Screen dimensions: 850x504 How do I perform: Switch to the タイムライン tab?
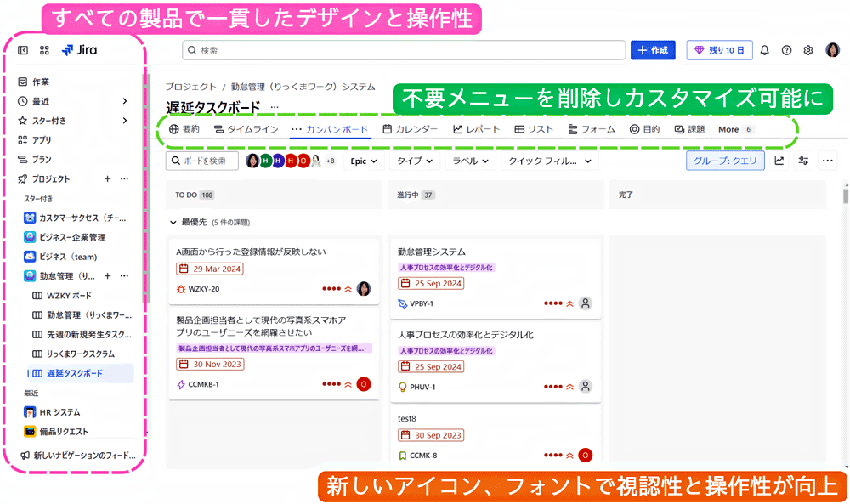[246, 129]
